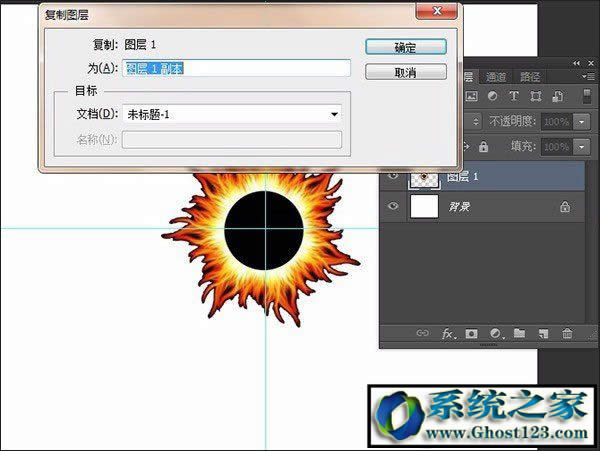The height and width of the screenshot is (451, 600).
Task: Add a layer mask from the panel footer
Action: (x=471, y=333)
